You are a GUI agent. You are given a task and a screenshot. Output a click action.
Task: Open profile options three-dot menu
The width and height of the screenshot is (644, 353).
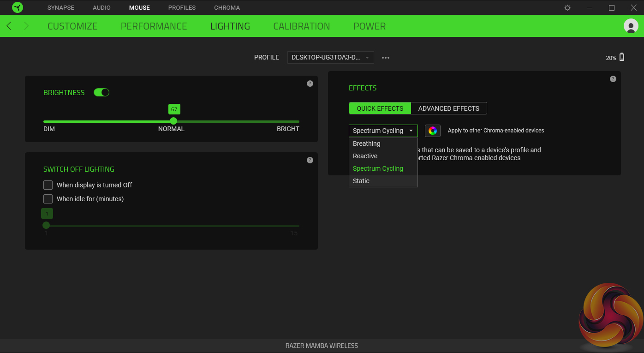click(x=386, y=58)
